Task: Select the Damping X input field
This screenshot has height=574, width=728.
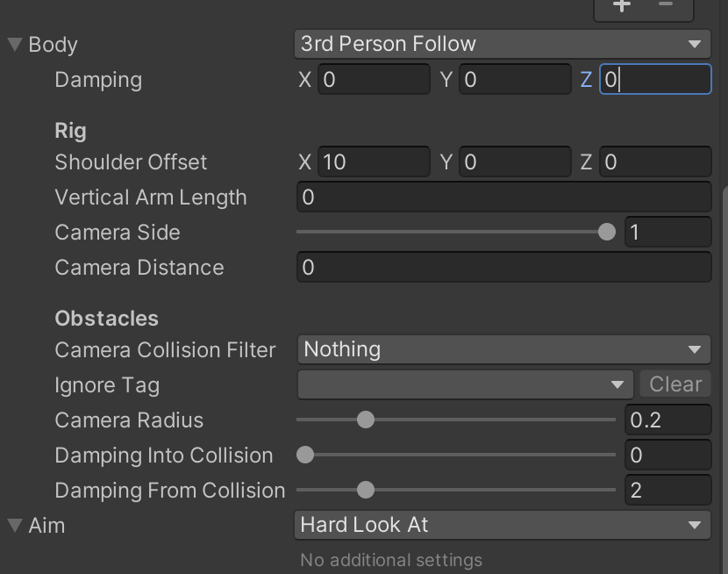Action: 373,79
